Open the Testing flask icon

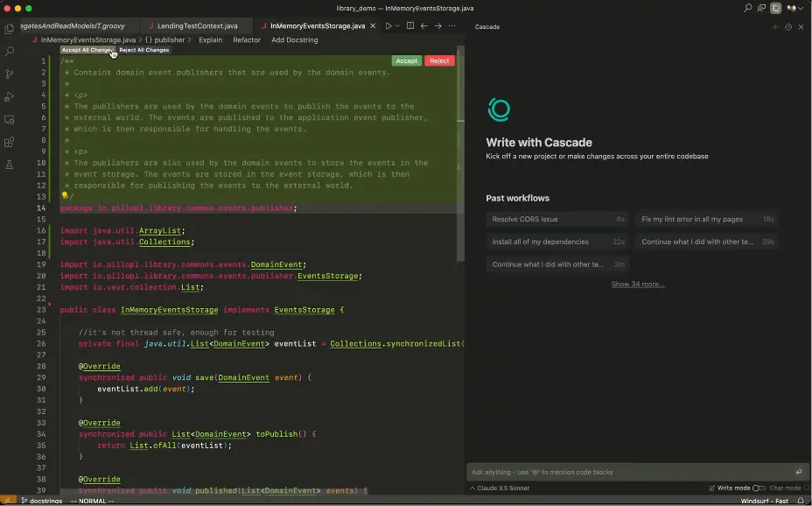coord(10,165)
